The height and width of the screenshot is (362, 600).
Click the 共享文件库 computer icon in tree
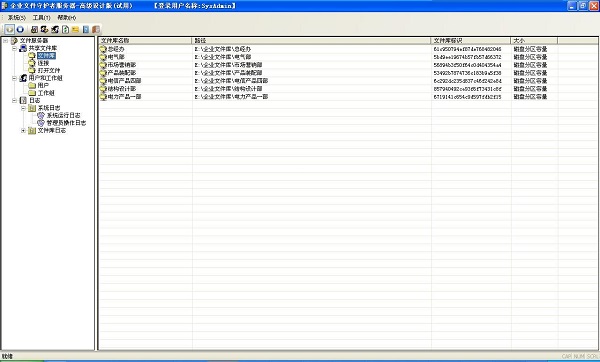pos(23,48)
